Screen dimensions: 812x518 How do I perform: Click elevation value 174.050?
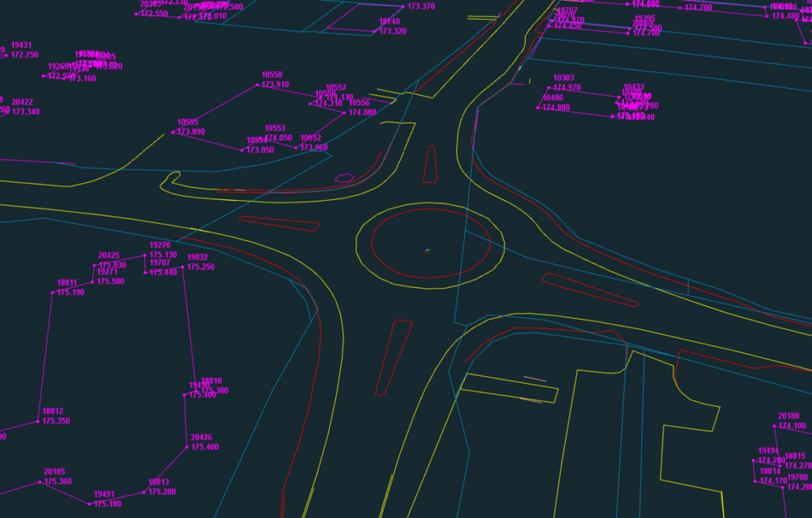278,138
